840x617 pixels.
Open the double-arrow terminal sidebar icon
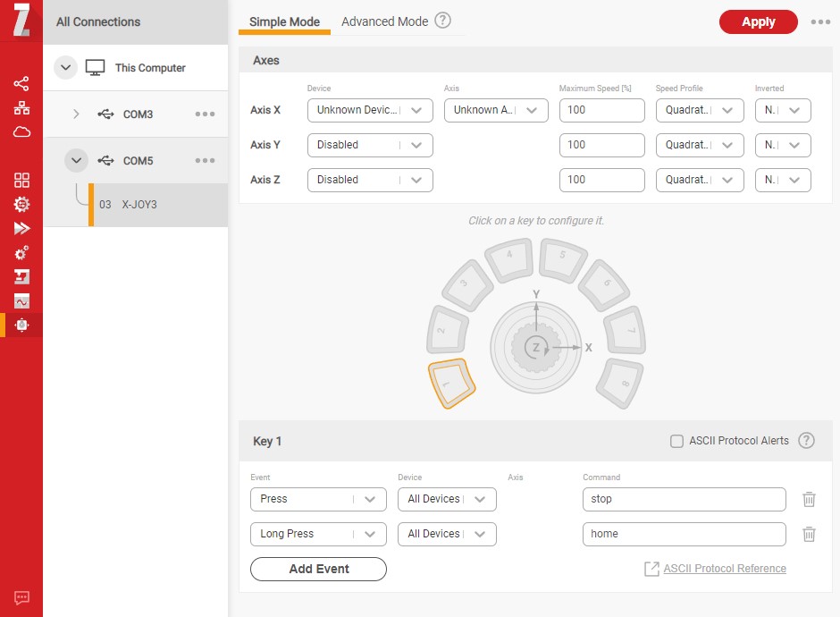tap(21, 228)
